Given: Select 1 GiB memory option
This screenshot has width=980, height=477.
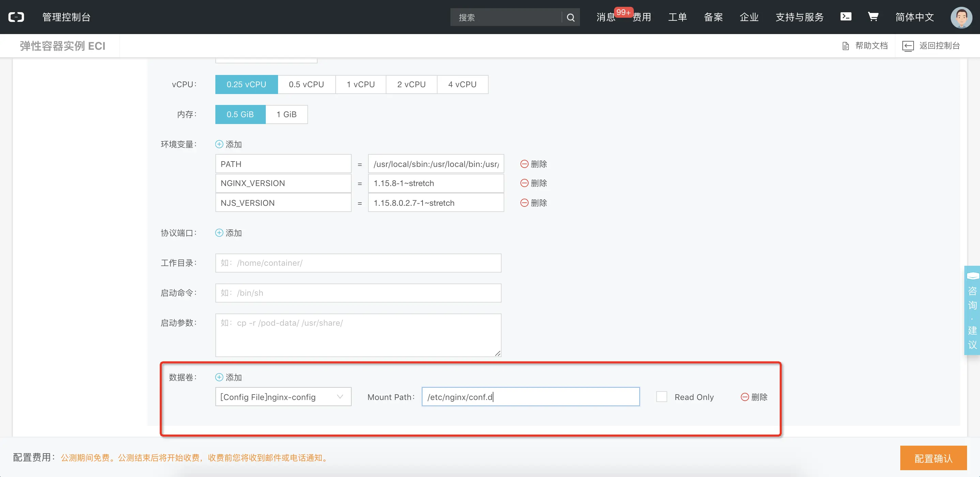Looking at the screenshot, I should click(286, 114).
